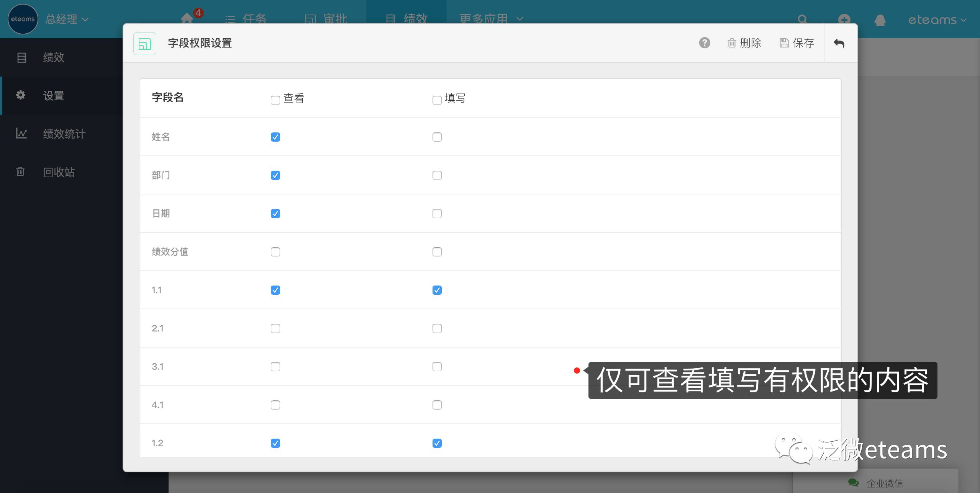Expand the 总经理 dropdown

(x=67, y=19)
